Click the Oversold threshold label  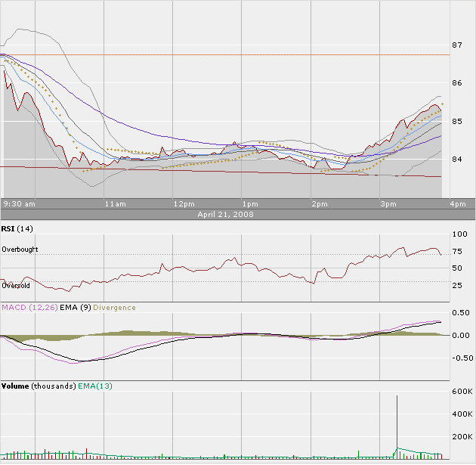pos(16,286)
